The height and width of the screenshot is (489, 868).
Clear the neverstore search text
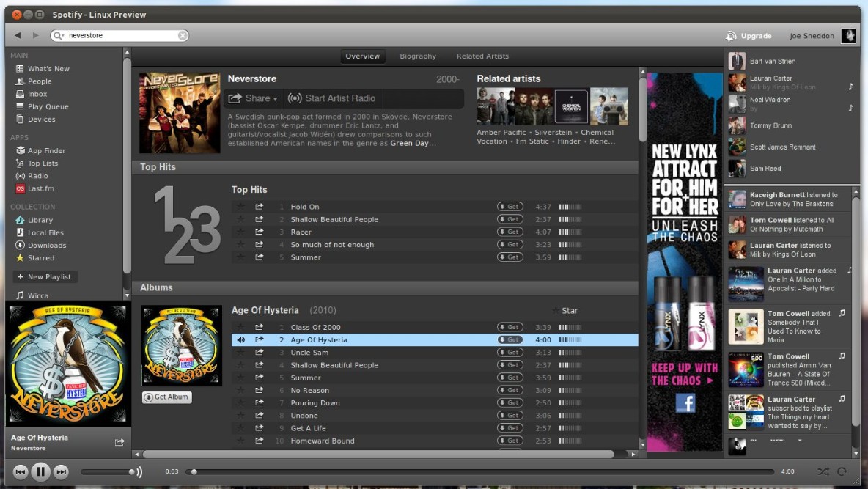coord(182,35)
